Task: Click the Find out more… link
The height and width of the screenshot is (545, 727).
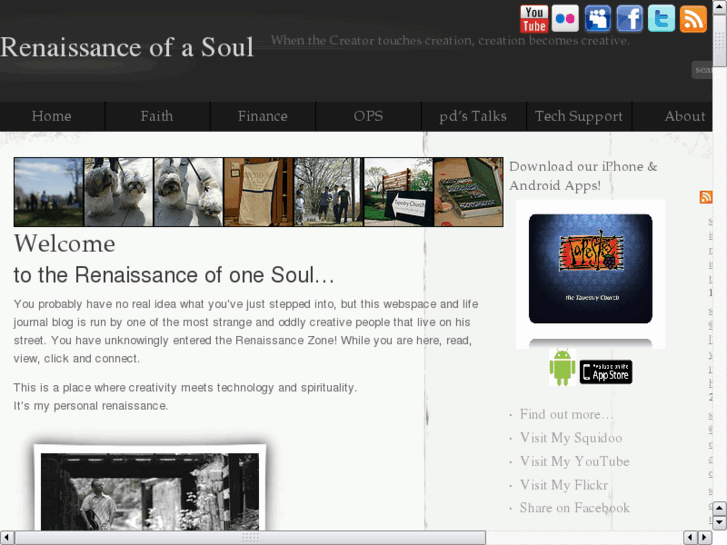Action: tap(566, 414)
